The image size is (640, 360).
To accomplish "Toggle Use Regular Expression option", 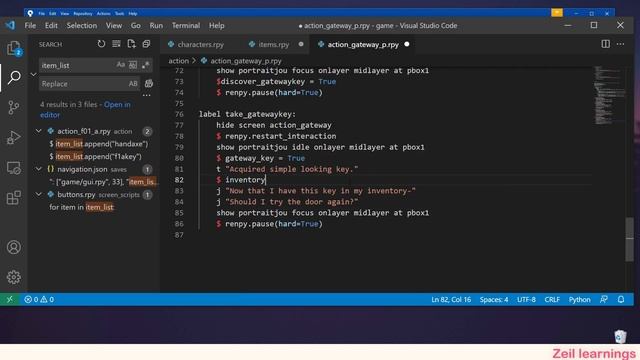I will click(x=146, y=65).
